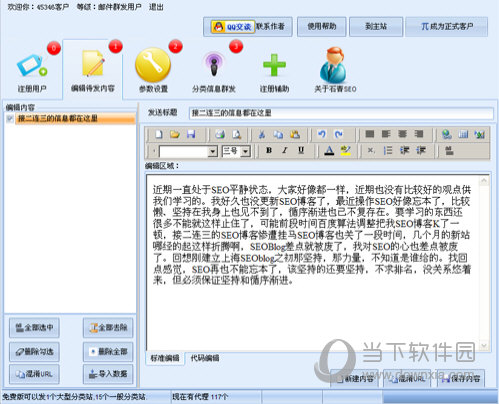
Task: Switch to the 编辑待发内容 tab
Action: coord(93,70)
